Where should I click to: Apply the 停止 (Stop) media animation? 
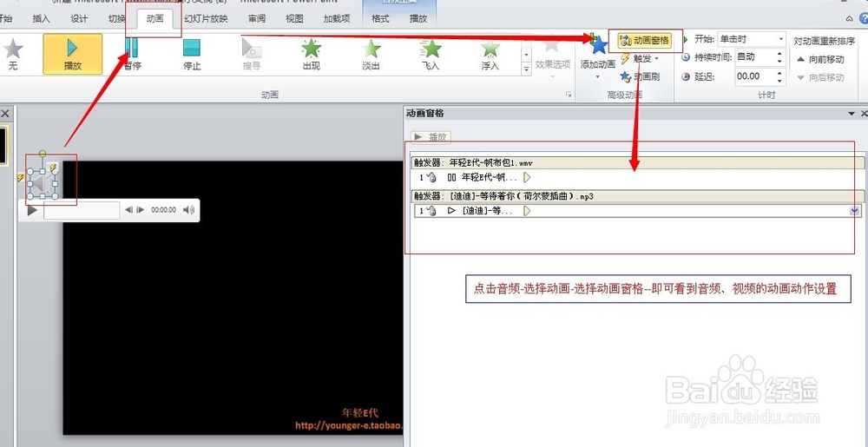(192, 54)
